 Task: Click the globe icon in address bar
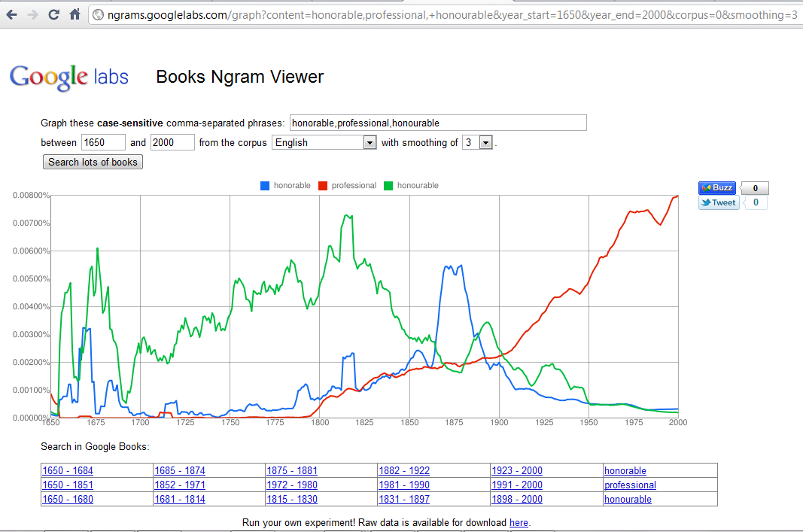pyautogui.click(x=98, y=15)
